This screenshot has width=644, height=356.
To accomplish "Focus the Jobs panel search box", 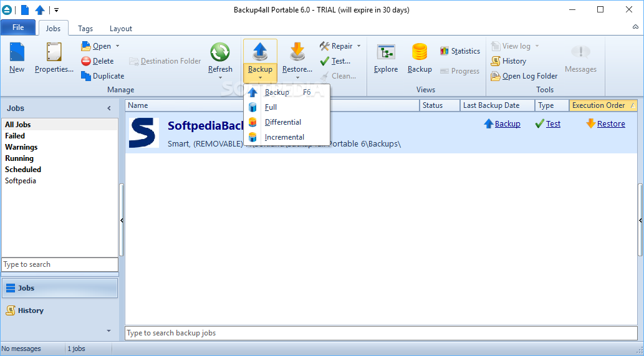I will 60,264.
